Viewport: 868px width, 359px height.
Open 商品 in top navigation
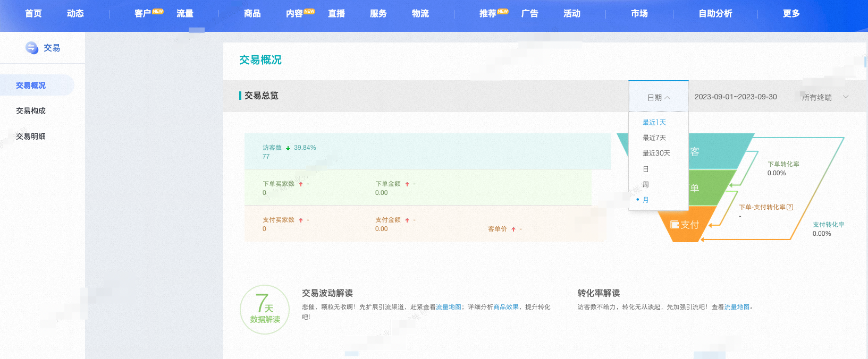252,13
